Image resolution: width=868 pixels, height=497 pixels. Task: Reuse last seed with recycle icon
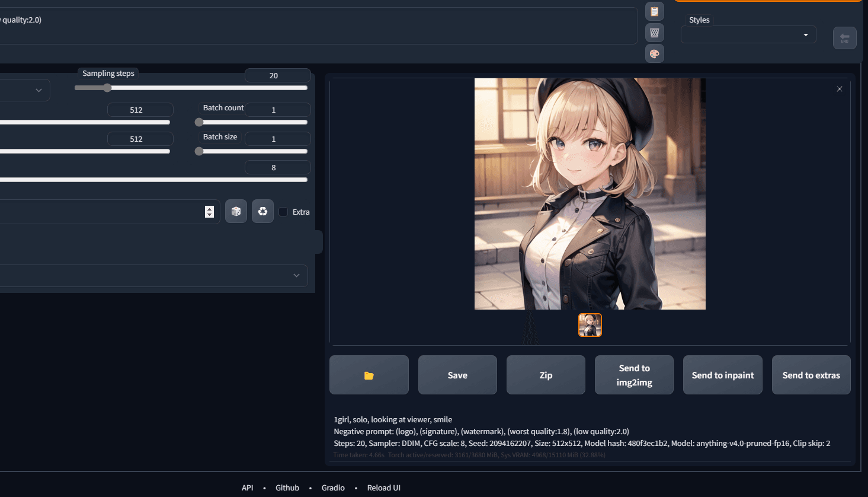pyautogui.click(x=262, y=212)
